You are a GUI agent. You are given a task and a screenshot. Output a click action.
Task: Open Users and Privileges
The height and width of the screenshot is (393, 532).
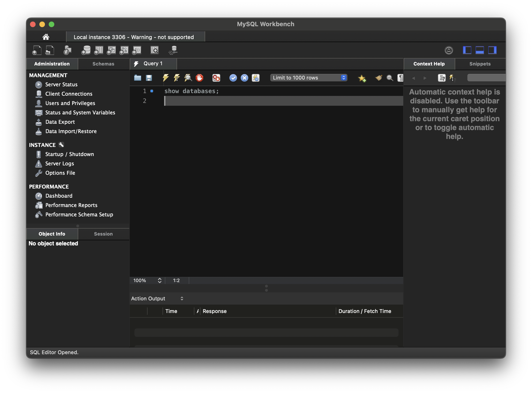pyautogui.click(x=70, y=103)
